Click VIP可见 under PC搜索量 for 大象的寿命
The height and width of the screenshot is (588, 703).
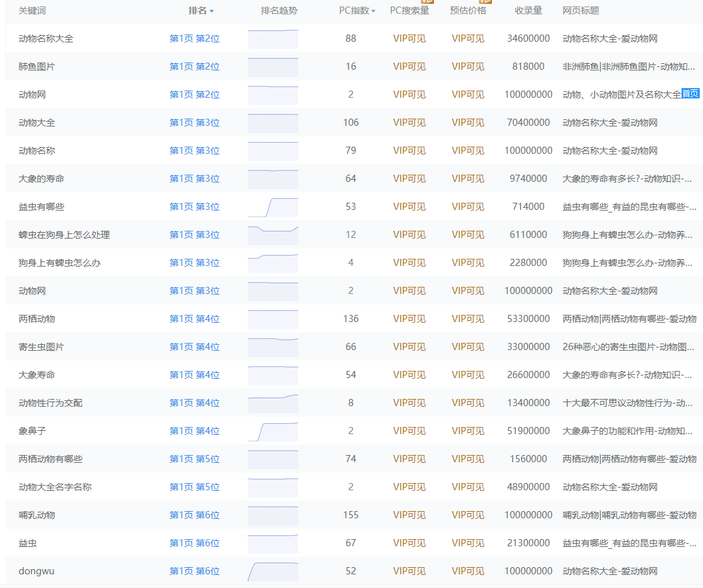[x=409, y=179]
